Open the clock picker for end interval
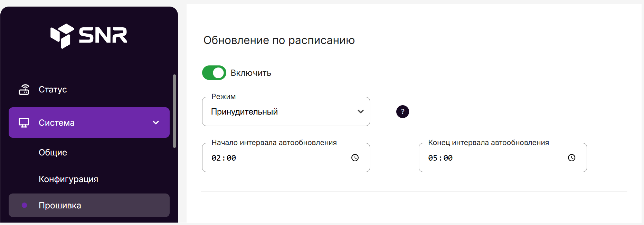This screenshot has height=225, width=644. tap(571, 158)
